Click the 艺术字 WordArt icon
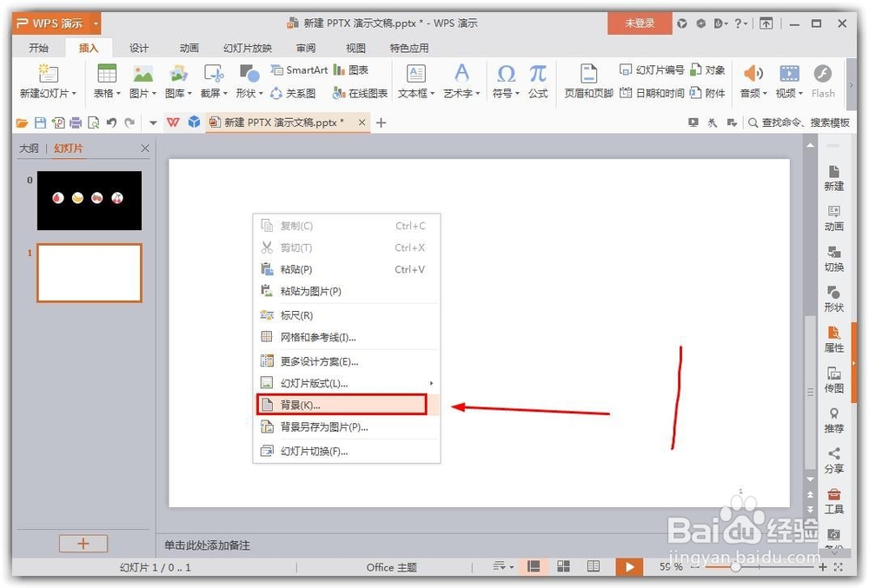 point(461,74)
